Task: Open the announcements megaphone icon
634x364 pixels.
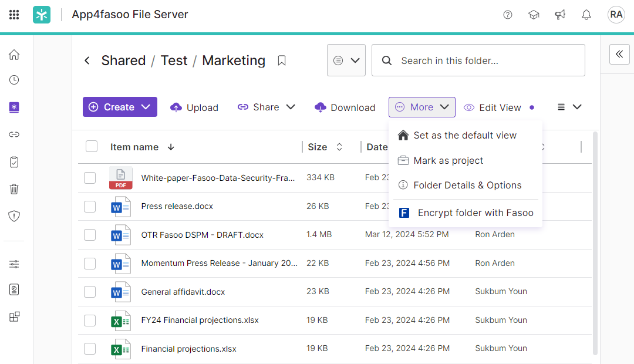Action: point(559,15)
